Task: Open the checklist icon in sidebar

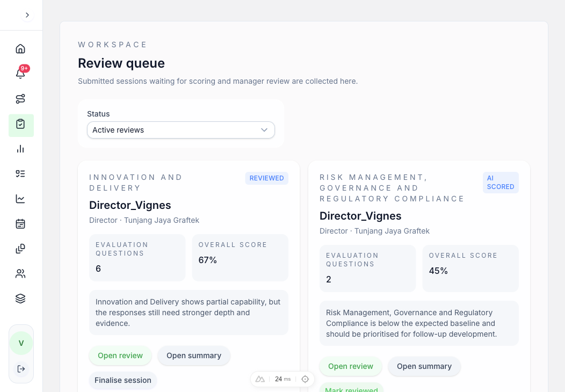Action: coord(20,173)
